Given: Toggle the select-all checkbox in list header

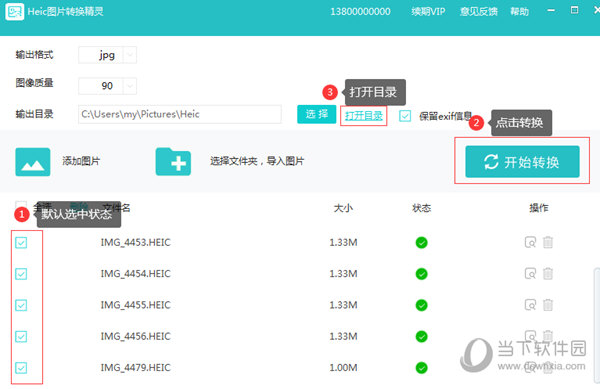Looking at the screenshot, I should [21, 206].
